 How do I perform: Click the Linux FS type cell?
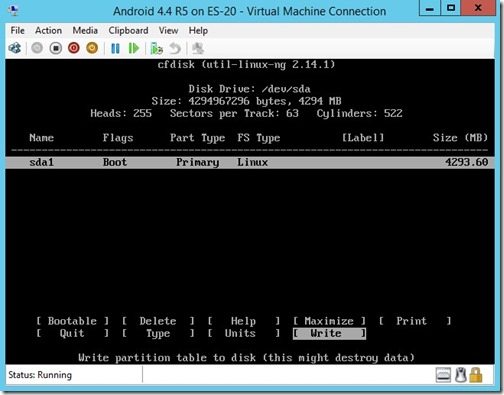(252, 162)
